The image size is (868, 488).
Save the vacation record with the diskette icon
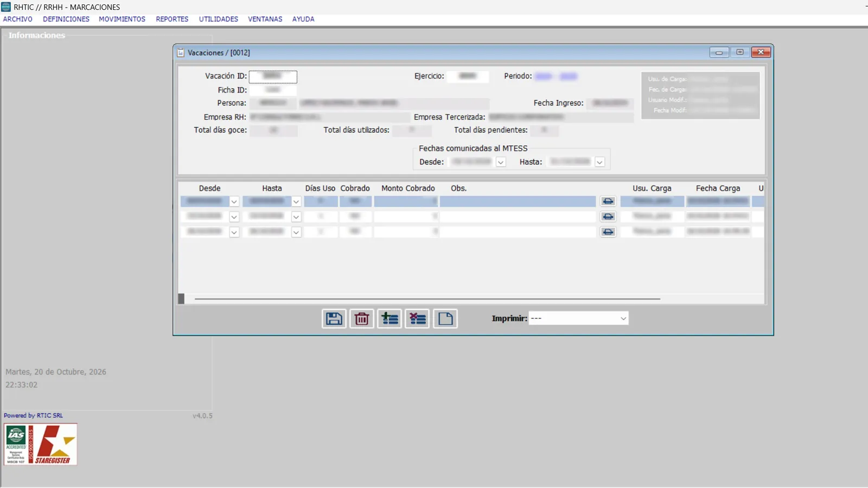tap(334, 319)
